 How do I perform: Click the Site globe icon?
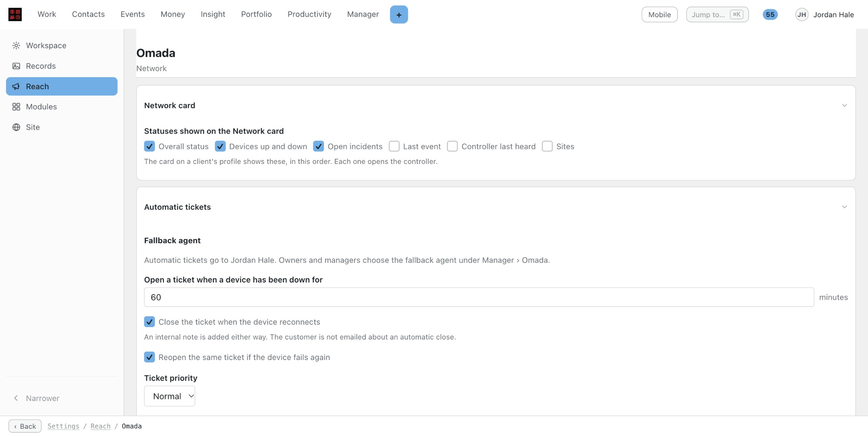[x=16, y=127]
